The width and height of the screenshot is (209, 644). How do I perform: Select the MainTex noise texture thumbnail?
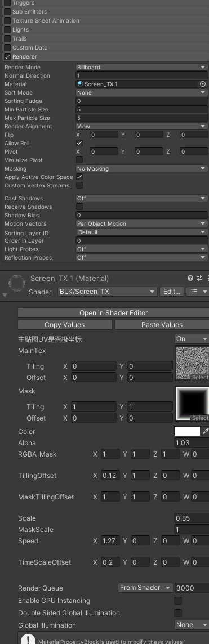click(192, 363)
